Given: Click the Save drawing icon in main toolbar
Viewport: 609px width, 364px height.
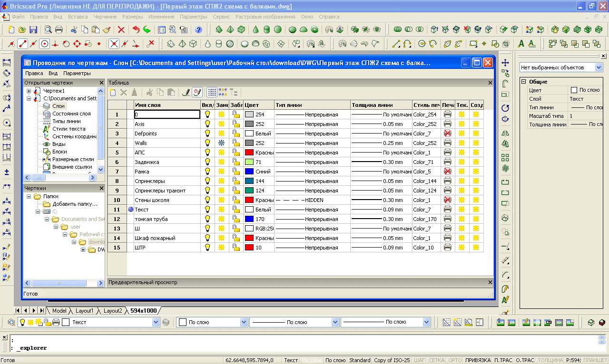Looking at the screenshot, I should point(33,29).
